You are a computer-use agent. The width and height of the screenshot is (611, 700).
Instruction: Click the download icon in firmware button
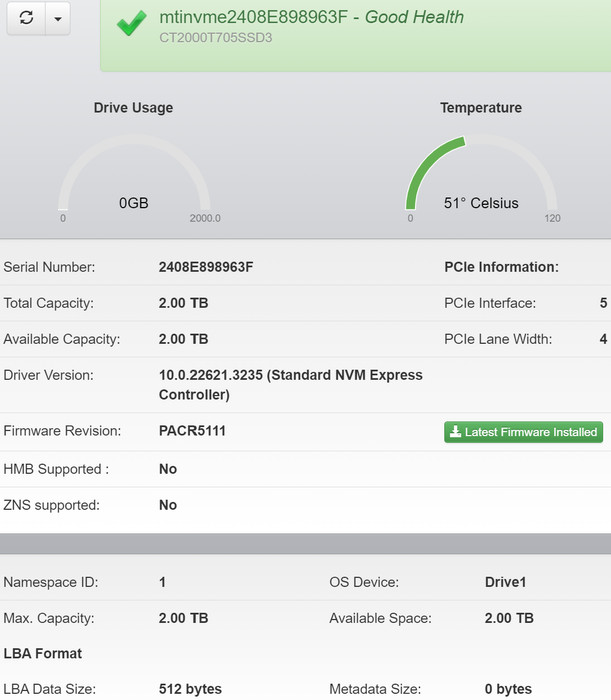(455, 432)
